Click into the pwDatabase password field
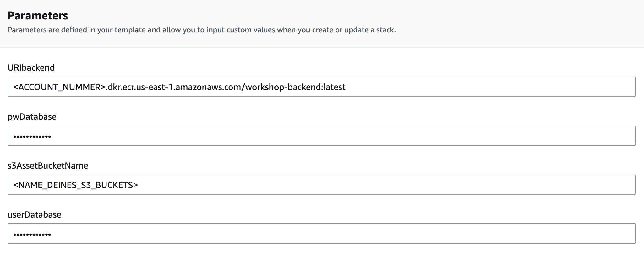644x253 pixels. (x=321, y=136)
